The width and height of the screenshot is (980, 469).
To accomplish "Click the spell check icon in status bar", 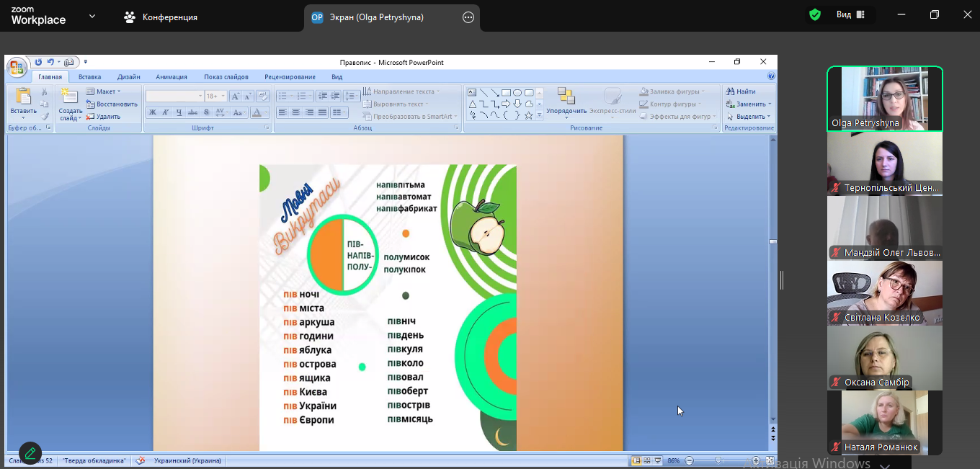I will [x=141, y=460].
